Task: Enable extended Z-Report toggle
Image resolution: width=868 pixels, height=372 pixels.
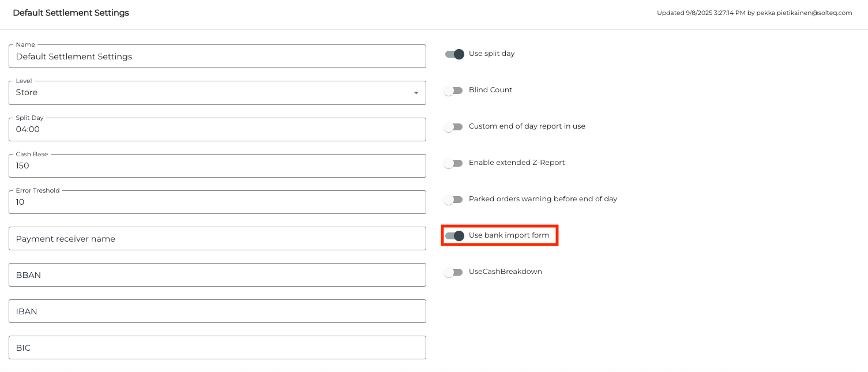Action: pos(453,163)
